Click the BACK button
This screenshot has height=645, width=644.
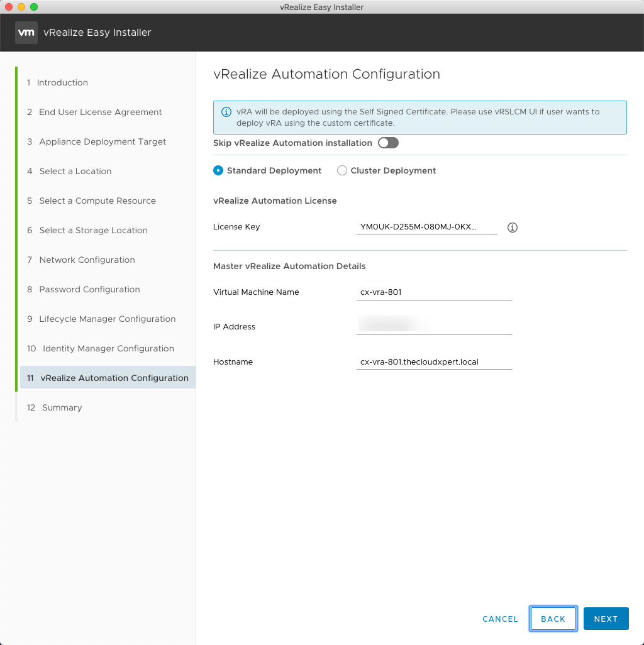[553, 619]
